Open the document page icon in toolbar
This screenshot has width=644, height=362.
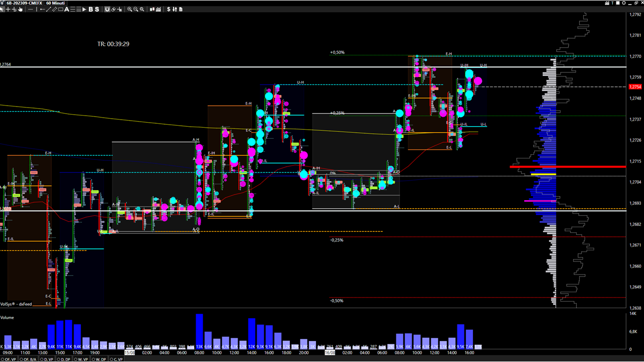click(181, 9)
